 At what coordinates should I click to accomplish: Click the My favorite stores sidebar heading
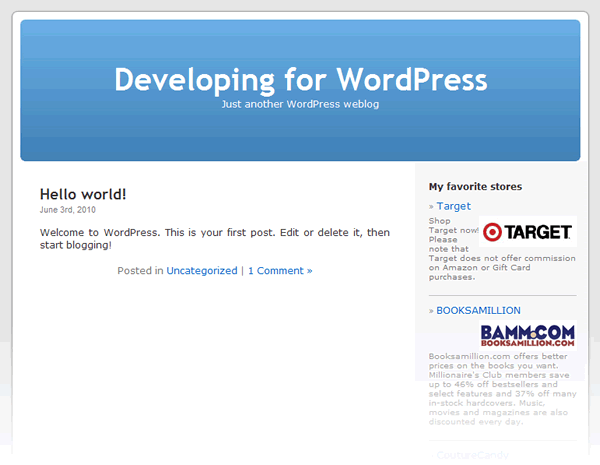(x=475, y=186)
